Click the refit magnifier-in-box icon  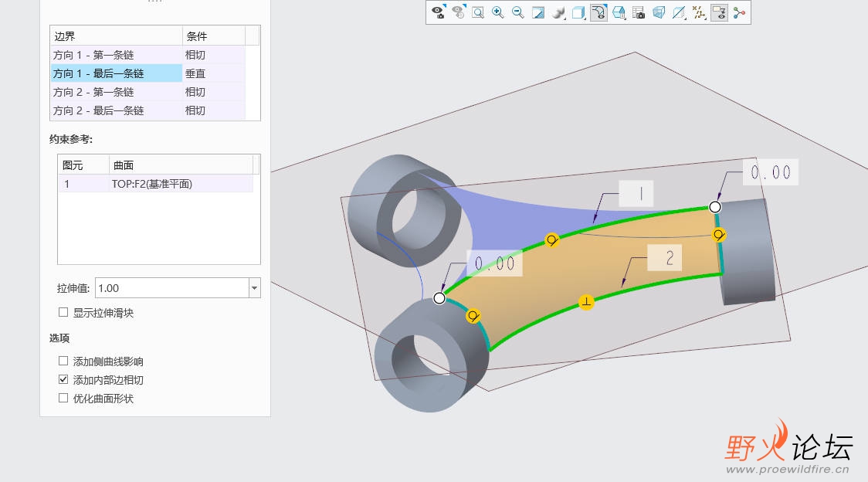pyautogui.click(x=478, y=12)
